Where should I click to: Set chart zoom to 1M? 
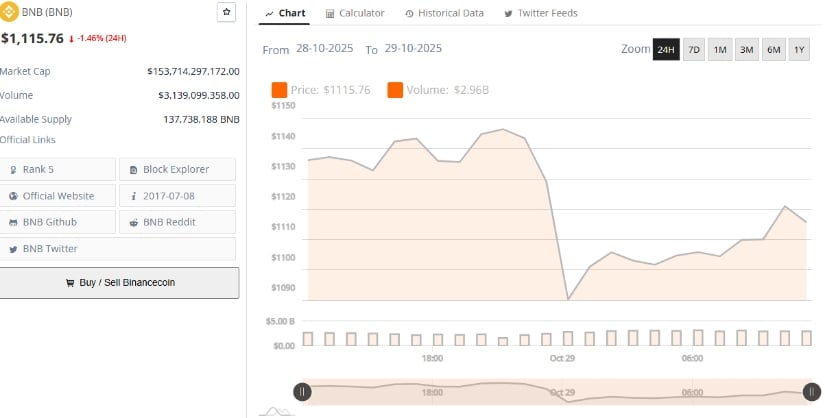tap(720, 49)
